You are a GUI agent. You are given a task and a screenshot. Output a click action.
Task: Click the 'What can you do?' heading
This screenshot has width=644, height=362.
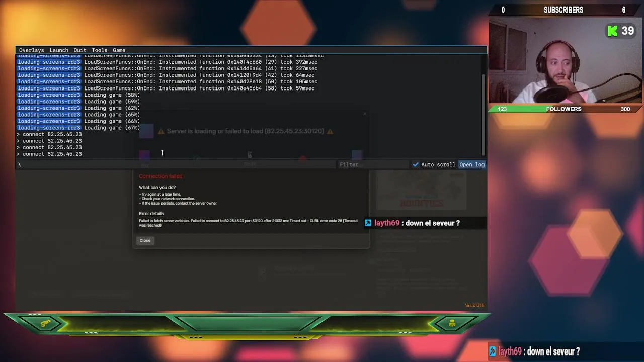pos(157,188)
